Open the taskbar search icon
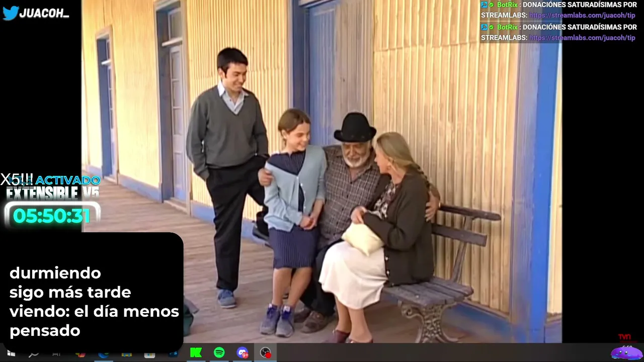The image size is (644, 362). (34, 353)
